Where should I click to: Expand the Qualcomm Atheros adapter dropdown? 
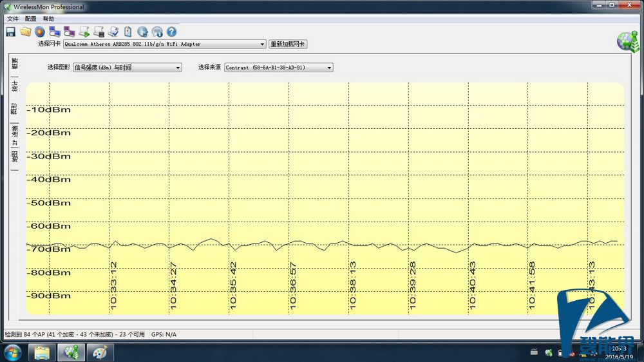tap(262, 44)
